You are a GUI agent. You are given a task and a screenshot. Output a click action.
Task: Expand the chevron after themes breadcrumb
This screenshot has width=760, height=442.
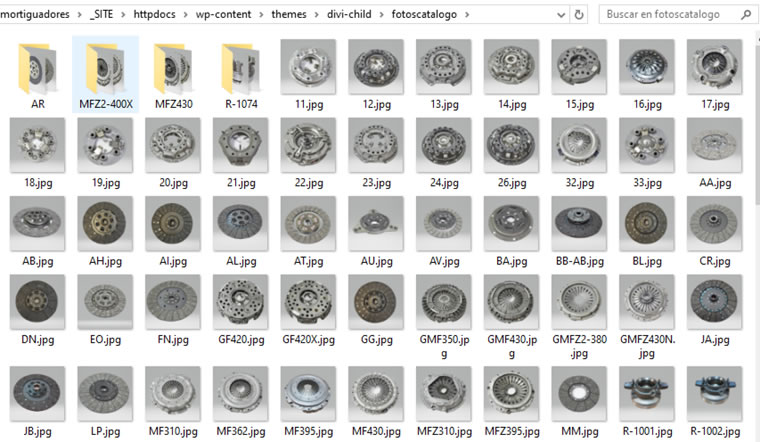pos(317,15)
